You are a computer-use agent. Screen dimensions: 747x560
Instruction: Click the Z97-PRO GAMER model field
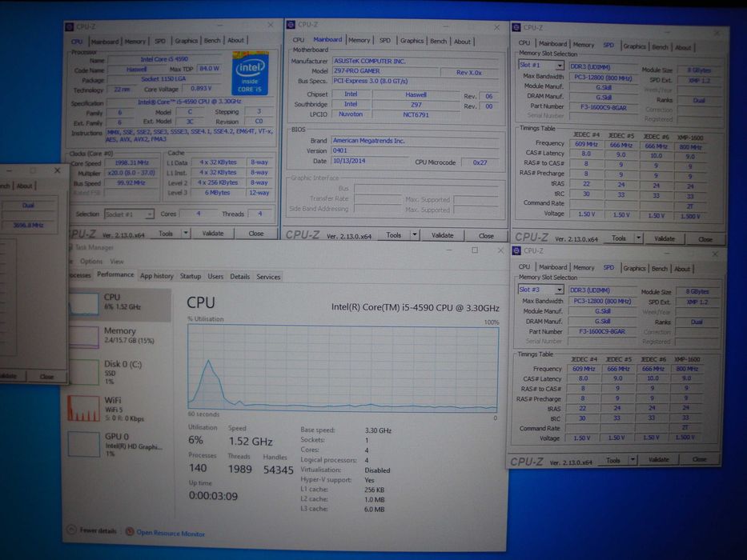point(385,71)
